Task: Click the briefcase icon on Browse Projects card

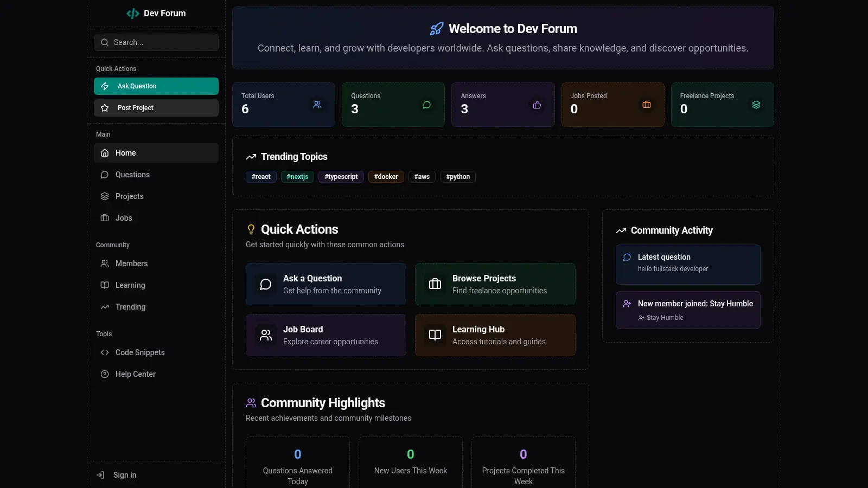Action: tap(435, 284)
